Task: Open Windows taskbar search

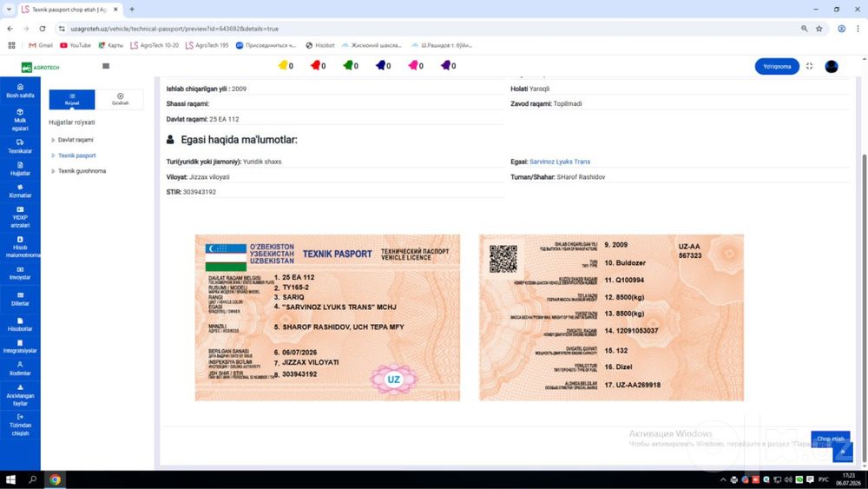Action: pyautogui.click(x=33, y=479)
